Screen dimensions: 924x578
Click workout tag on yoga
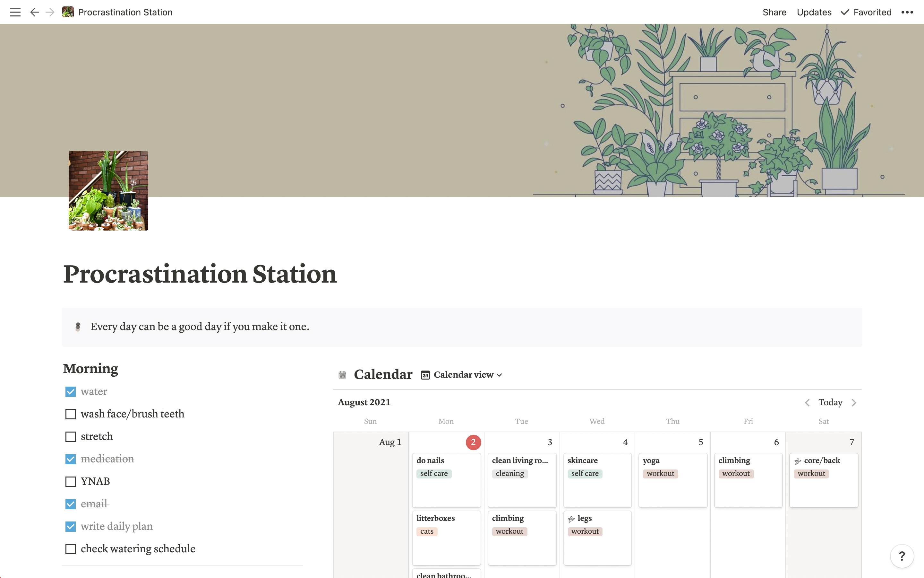(660, 474)
